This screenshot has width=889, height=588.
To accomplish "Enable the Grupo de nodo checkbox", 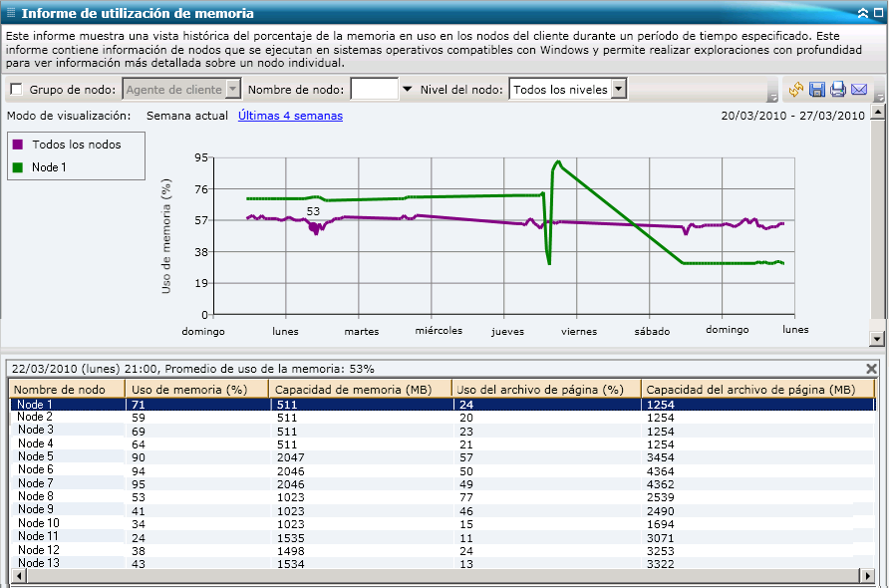I will 16,90.
